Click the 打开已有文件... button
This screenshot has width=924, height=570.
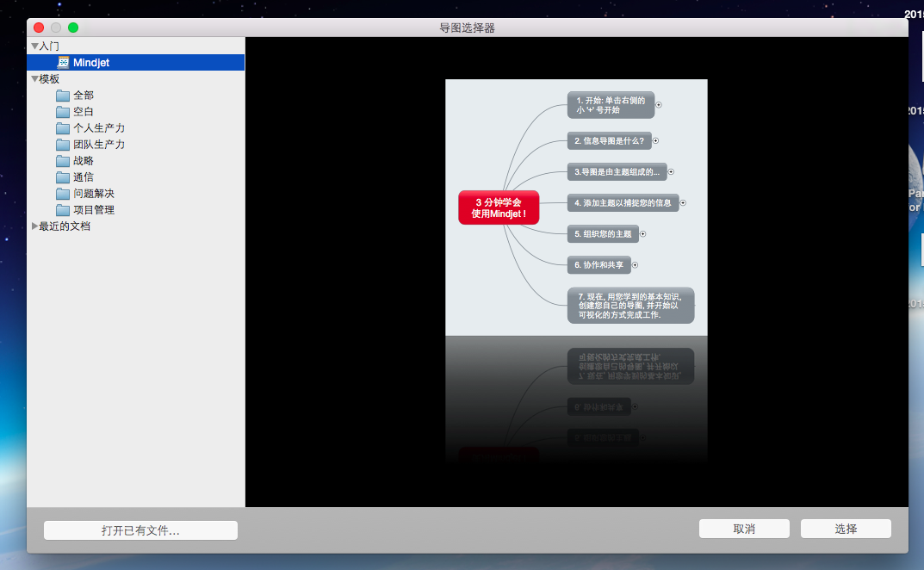(141, 530)
